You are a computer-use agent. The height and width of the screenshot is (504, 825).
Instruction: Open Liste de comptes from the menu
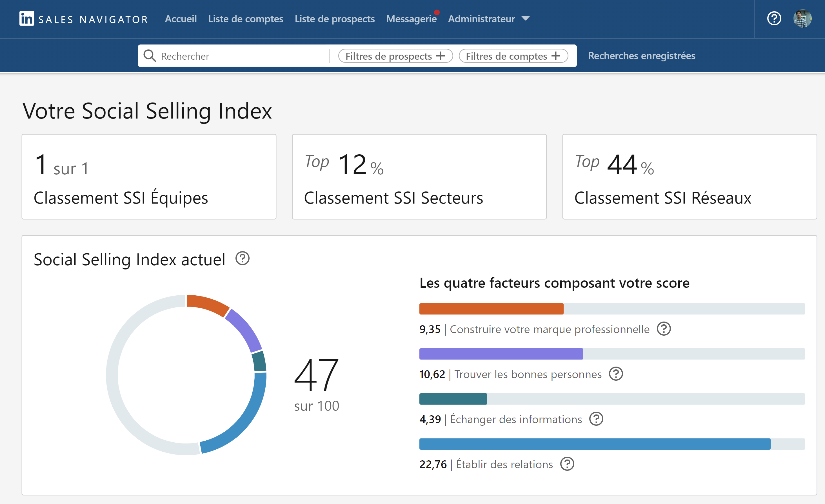pyautogui.click(x=246, y=19)
